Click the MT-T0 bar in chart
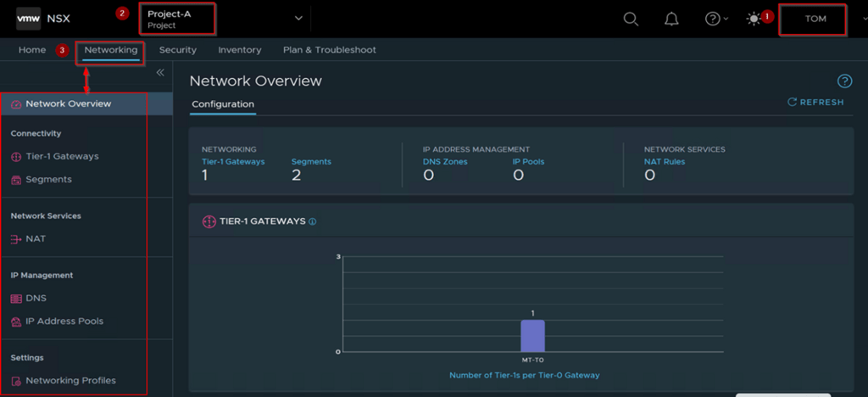The image size is (868, 397). [532, 336]
